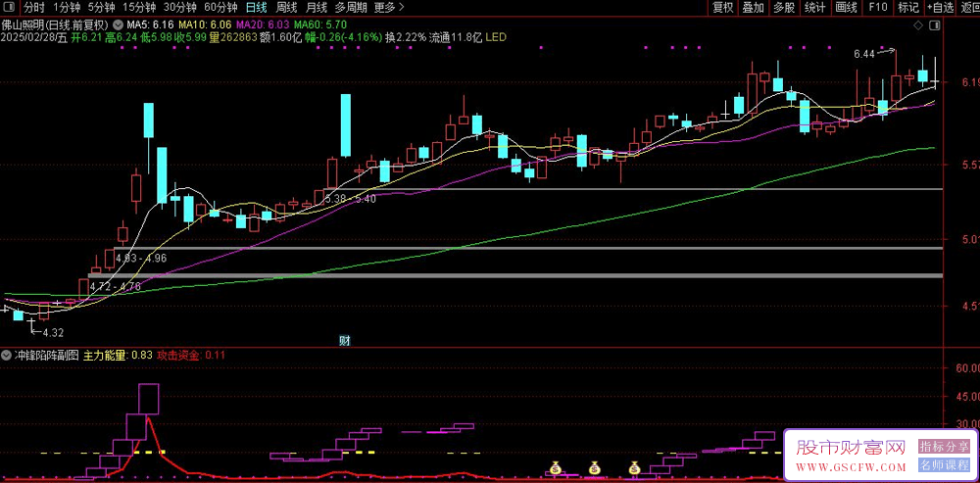Toggle the left sidebar panel icon

pos(10,8)
